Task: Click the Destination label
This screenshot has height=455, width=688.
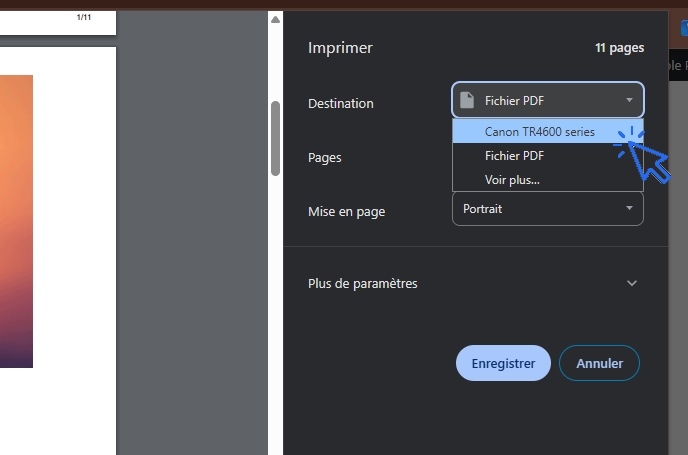Action: coord(340,103)
